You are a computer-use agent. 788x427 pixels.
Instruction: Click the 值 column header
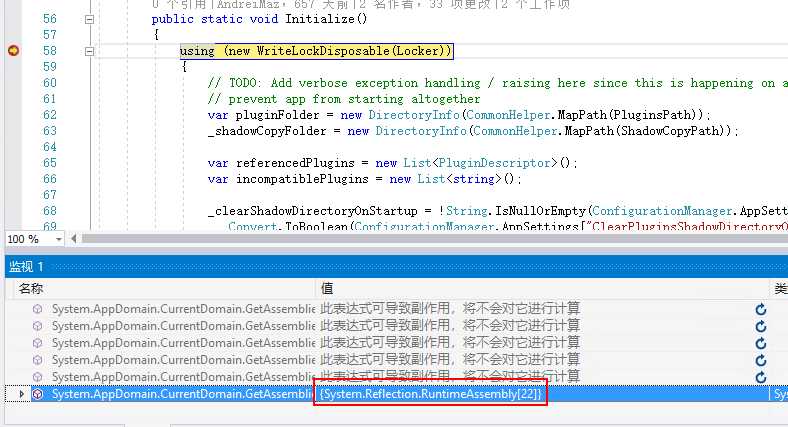[327, 288]
